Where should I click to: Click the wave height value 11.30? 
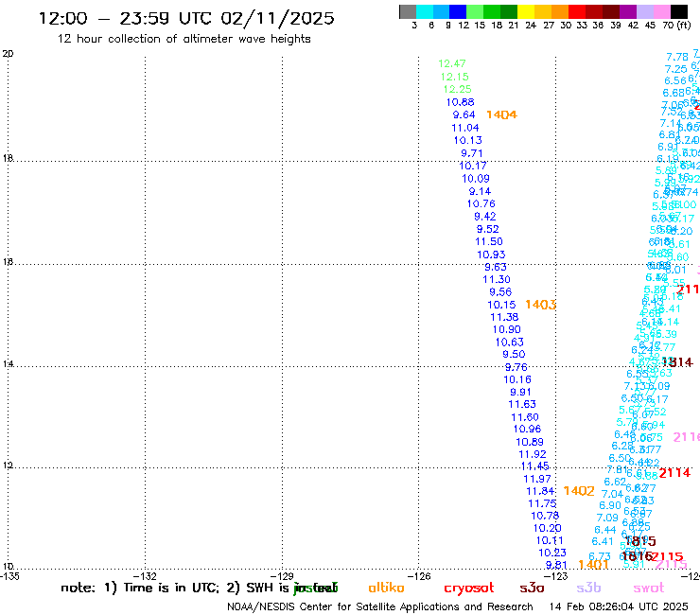pyautogui.click(x=497, y=279)
